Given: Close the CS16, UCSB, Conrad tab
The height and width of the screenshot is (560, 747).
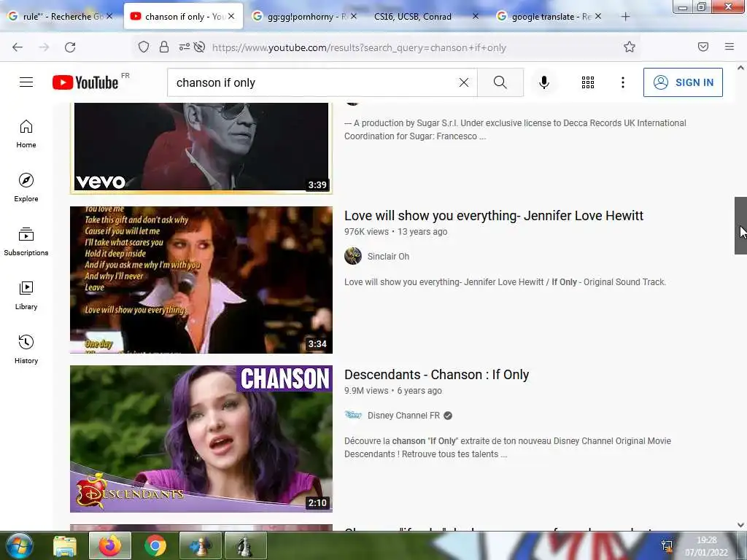Looking at the screenshot, I should point(476,16).
